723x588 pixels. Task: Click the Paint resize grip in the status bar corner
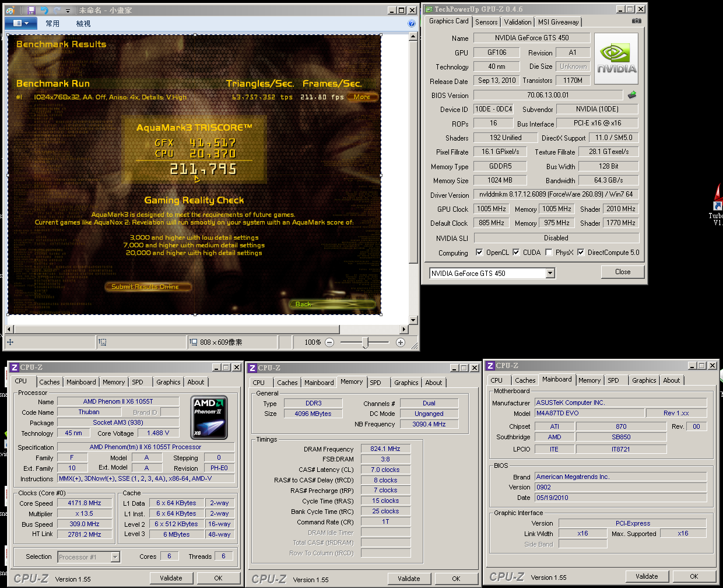pos(415,346)
